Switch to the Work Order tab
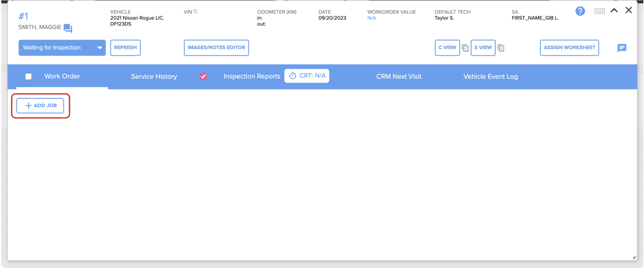Viewport: 644px width, 268px height. (x=62, y=76)
